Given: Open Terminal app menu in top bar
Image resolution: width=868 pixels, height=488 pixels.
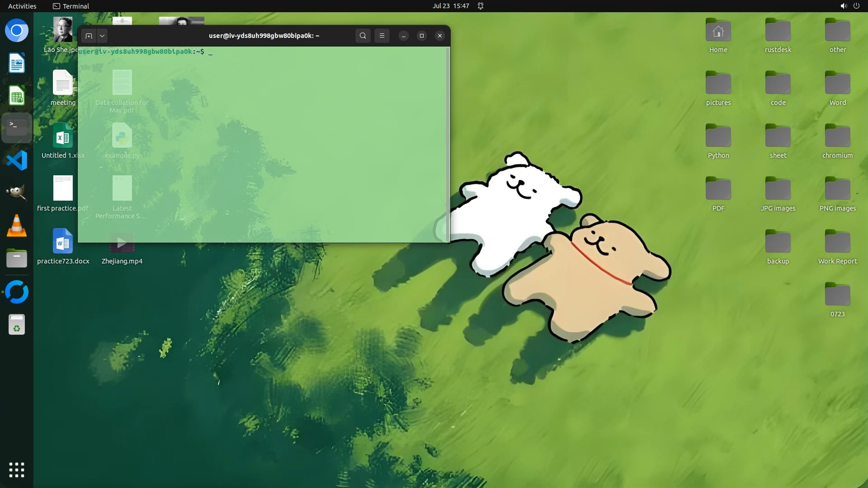Looking at the screenshot, I should pos(71,6).
